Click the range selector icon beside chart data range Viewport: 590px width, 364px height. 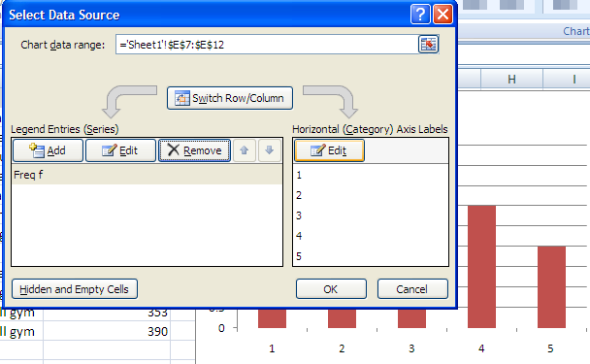pos(428,45)
